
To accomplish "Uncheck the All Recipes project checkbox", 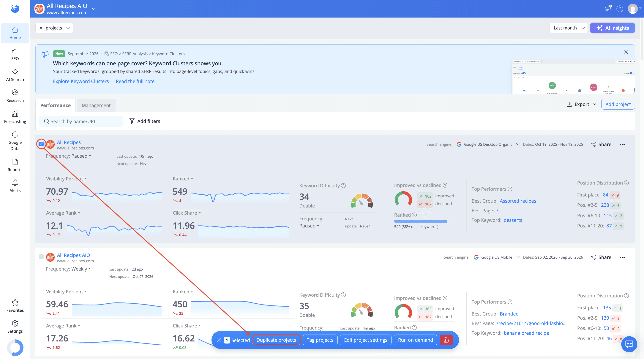I will tap(41, 144).
